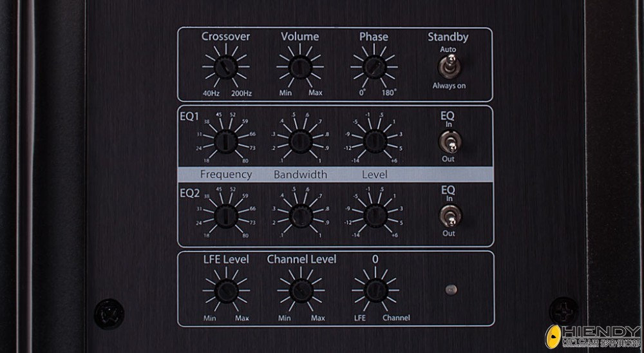The image size is (644, 353).
Task: Select the EQ1 Bandwidth knob
Action: (299, 141)
